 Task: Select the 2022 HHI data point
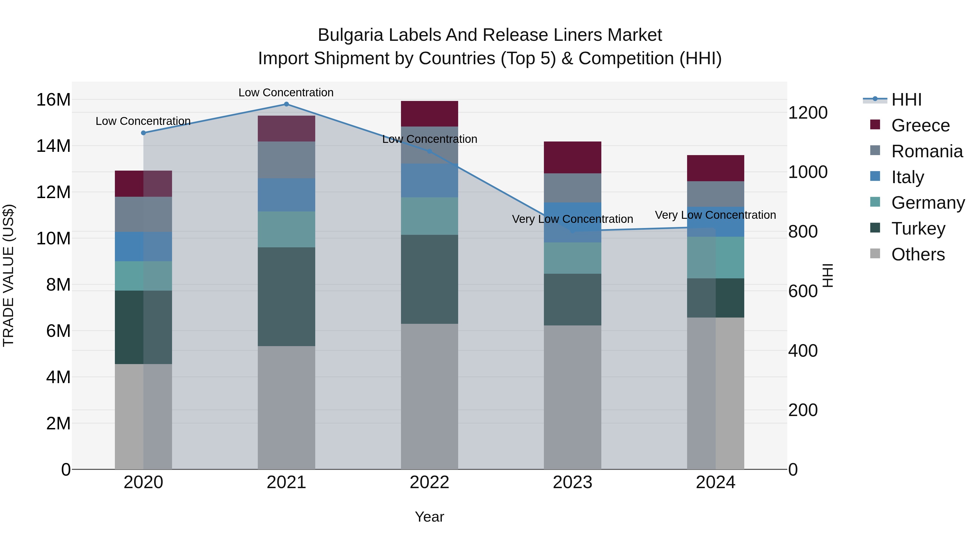pyautogui.click(x=430, y=151)
